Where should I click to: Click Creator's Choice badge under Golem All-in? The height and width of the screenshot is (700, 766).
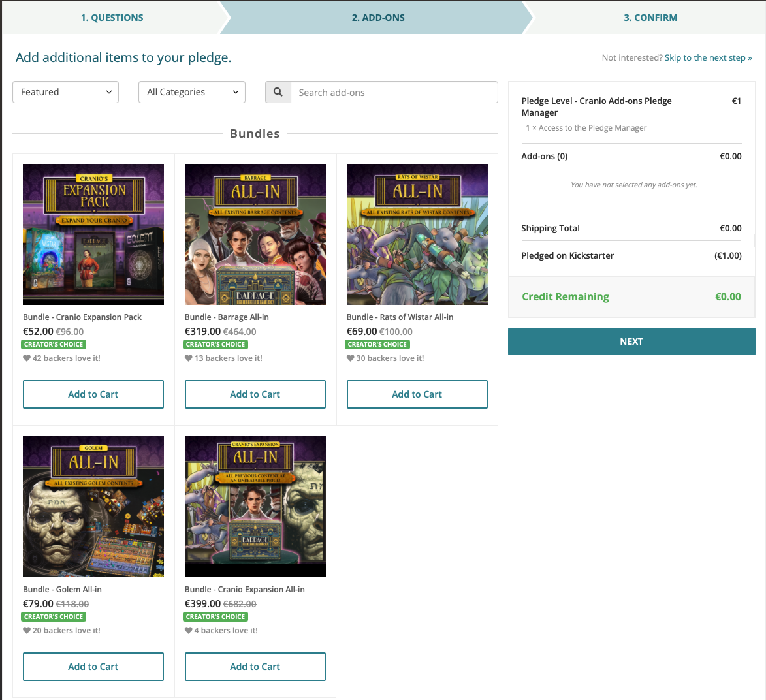(54, 617)
